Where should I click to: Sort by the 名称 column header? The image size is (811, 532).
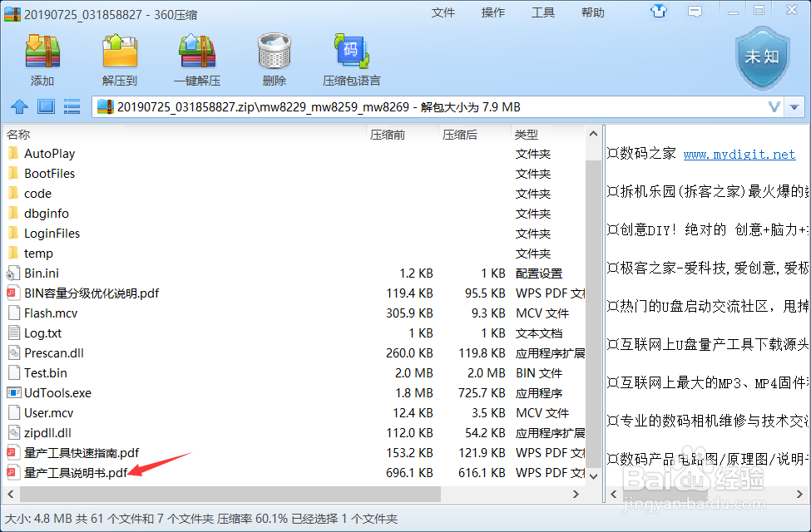[185, 135]
